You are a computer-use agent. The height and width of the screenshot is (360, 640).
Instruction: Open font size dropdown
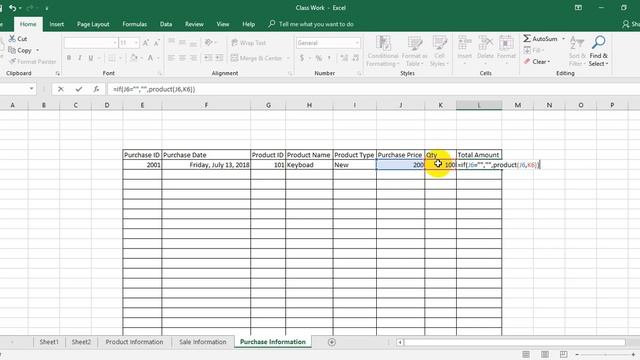[x=136, y=43]
